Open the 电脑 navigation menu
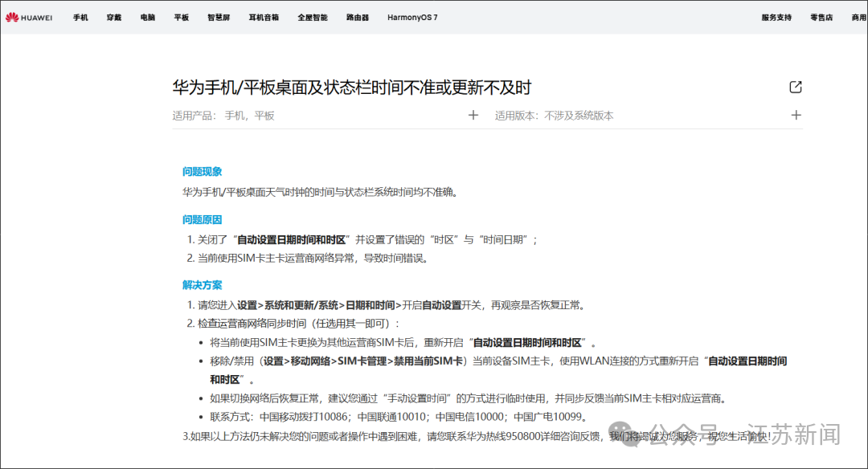This screenshot has height=469, width=868. tap(148, 17)
